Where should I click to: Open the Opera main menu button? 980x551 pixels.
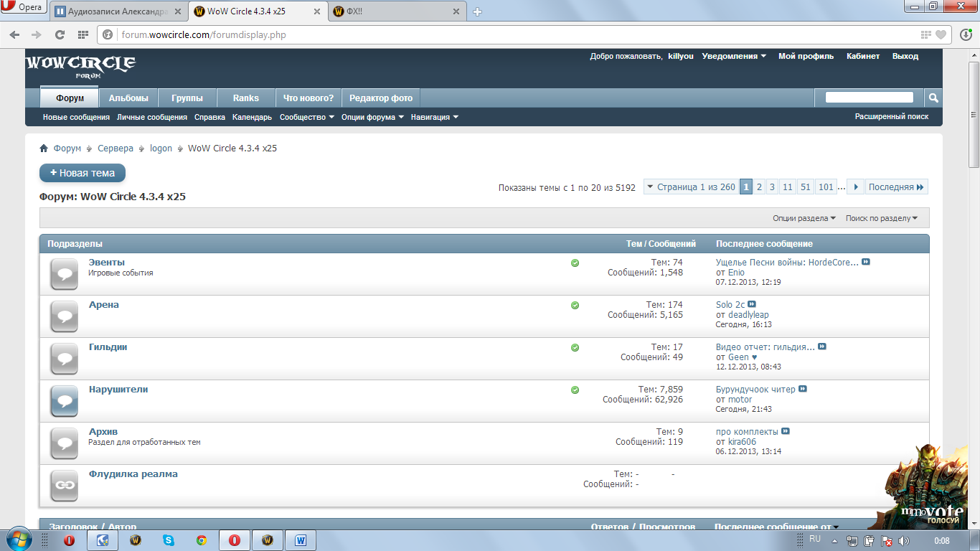[x=24, y=8]
